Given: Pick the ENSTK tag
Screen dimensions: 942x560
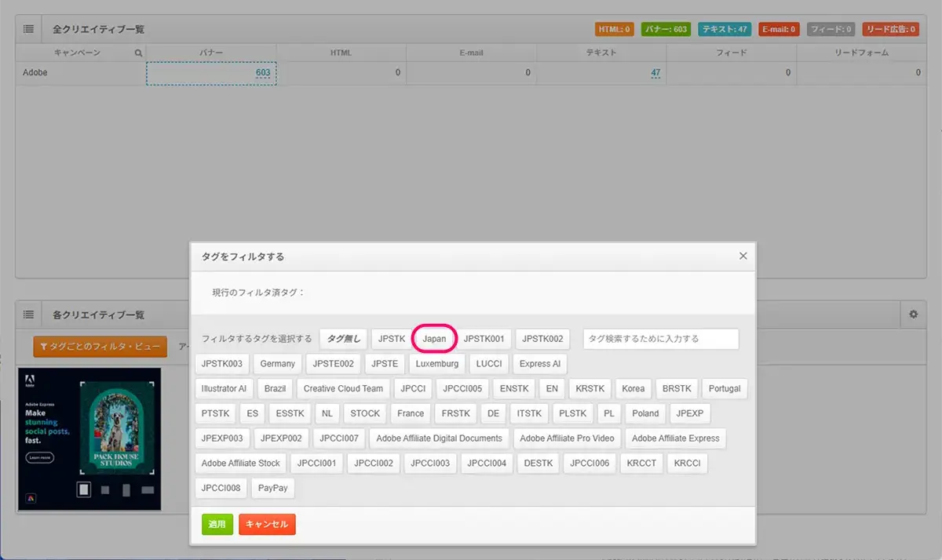Looking at the screenshot, I should [x=514, y=388].
